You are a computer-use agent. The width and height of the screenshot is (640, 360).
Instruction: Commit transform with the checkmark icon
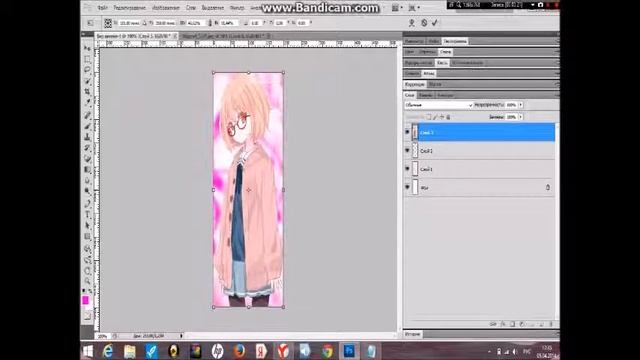(x=435, y=23)
